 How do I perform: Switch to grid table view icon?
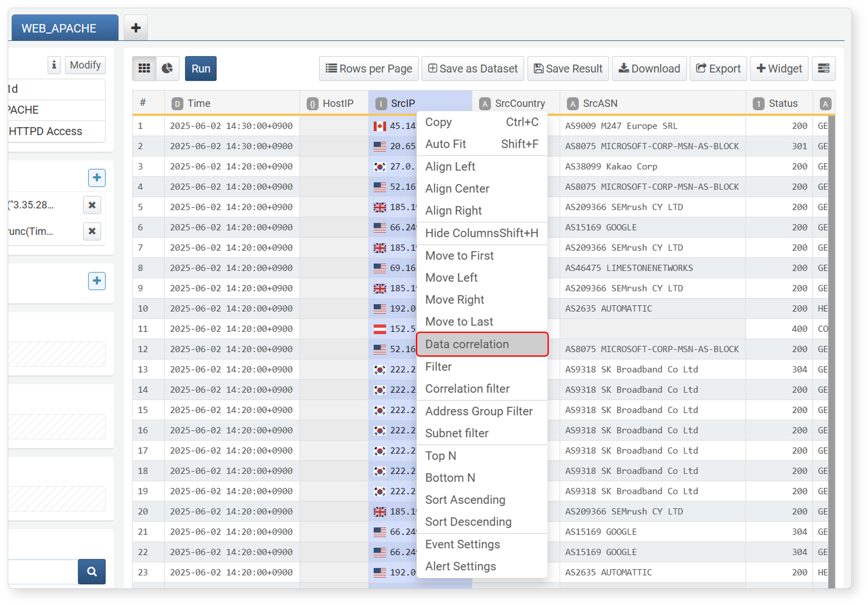click(144, 68)
